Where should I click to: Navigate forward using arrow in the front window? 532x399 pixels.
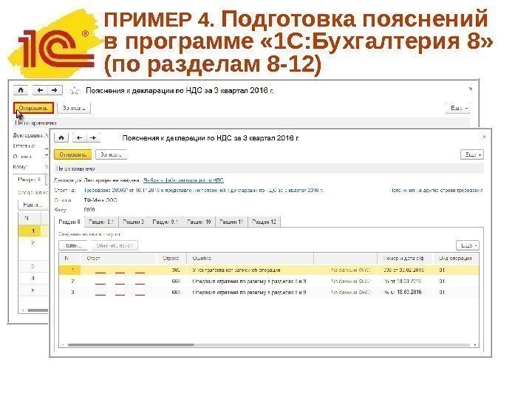[x=93, y=137]
